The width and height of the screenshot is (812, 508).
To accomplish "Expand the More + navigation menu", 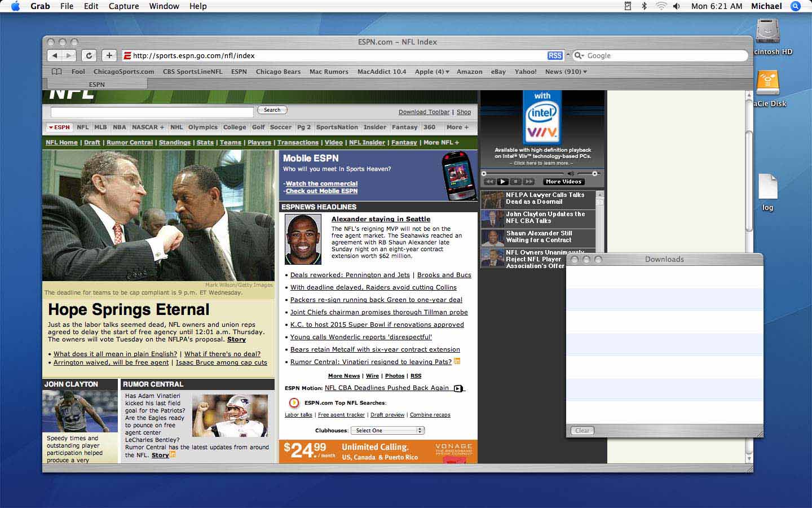I will tap(457, 128).
